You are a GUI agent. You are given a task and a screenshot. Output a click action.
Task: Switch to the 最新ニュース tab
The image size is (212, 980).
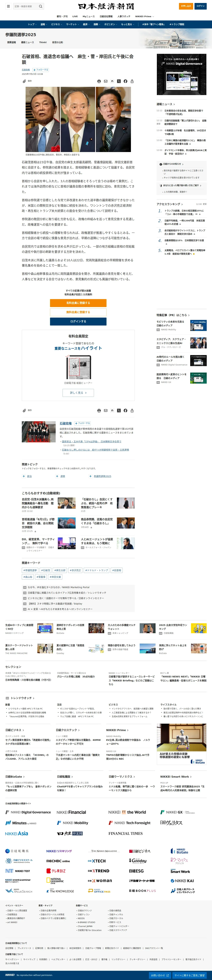[x=27, y=42]
